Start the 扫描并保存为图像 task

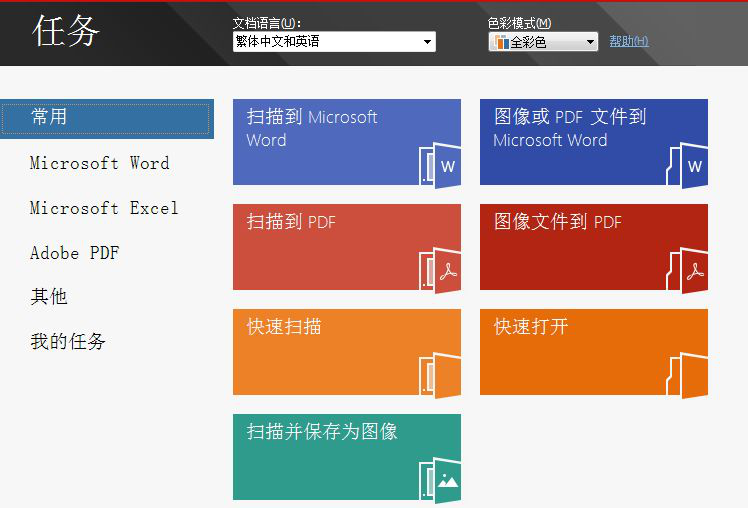tap(347, 457)
